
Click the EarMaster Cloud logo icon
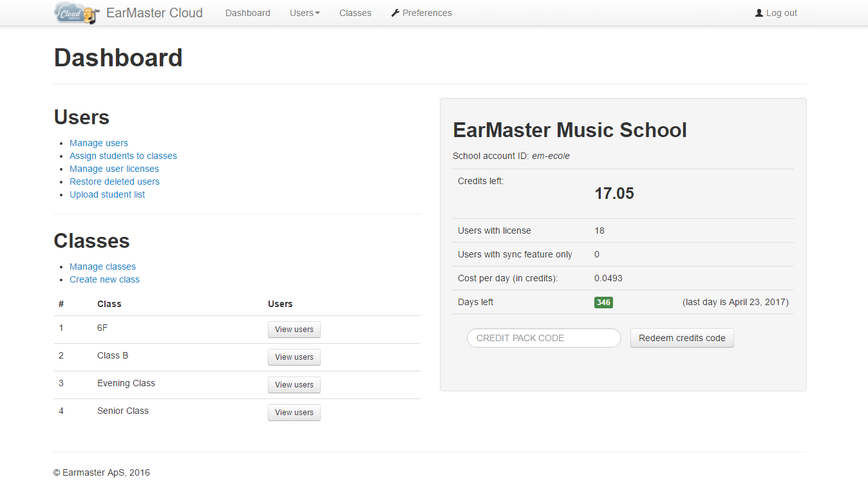point(77,13)
